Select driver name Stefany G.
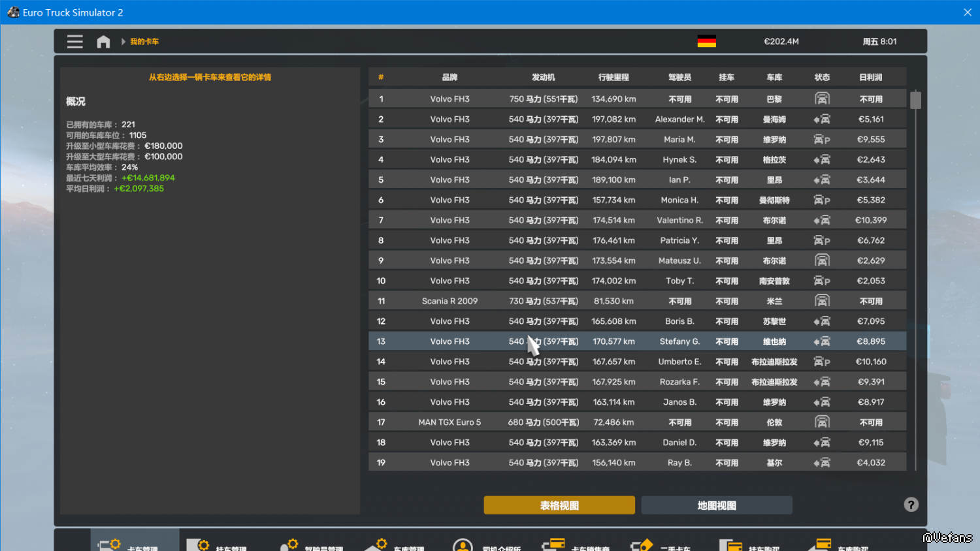The image size is (980, 551). 679,341
